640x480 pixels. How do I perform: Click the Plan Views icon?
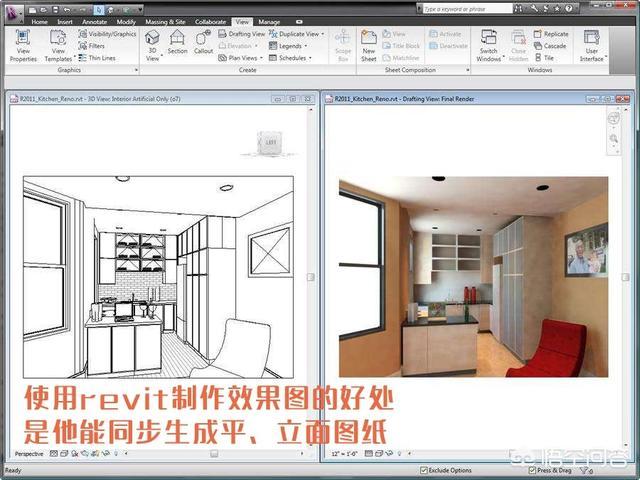tap(222, 58)
